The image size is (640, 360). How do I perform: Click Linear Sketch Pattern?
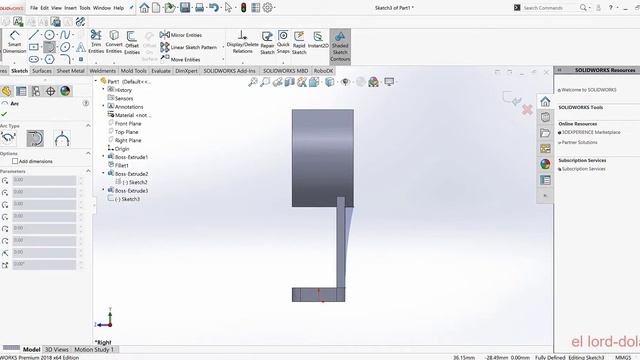tap(189, 47)
